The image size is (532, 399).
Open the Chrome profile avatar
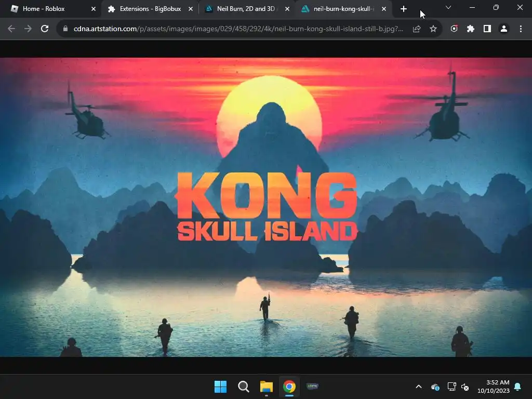pyautogui.click(x=504, y=29)
